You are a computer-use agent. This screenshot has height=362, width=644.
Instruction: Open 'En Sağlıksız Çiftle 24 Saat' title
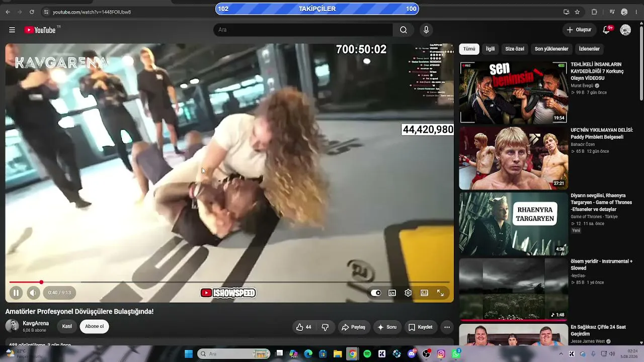598,330
